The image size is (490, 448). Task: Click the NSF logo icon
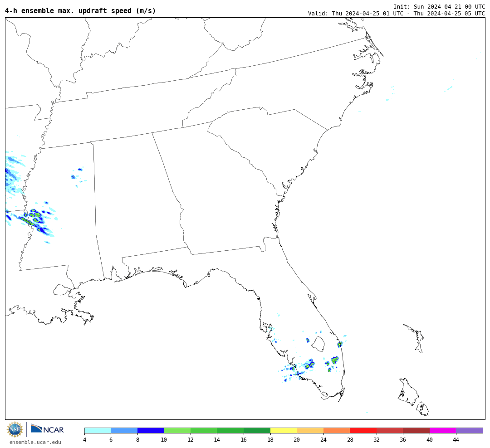point(15,429)
